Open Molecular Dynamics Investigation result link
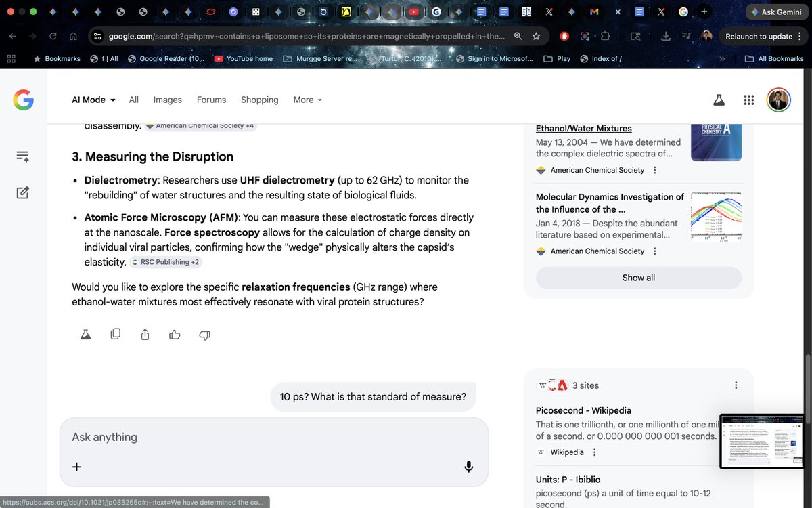This screenshot has height=508, width=812. [610, 203]
